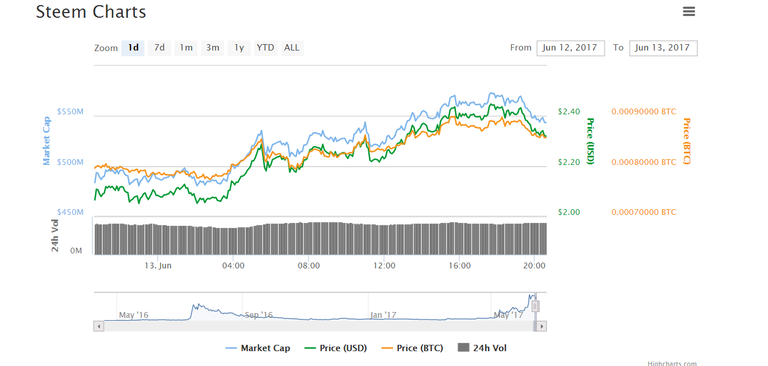Select the 3m zoom range
Screen dimensions: 768x366
tap(213, 48)
